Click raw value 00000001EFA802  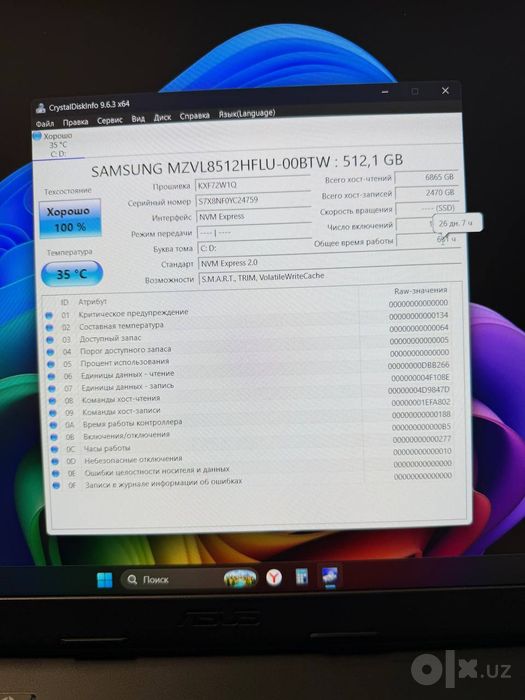pos(421,403)
